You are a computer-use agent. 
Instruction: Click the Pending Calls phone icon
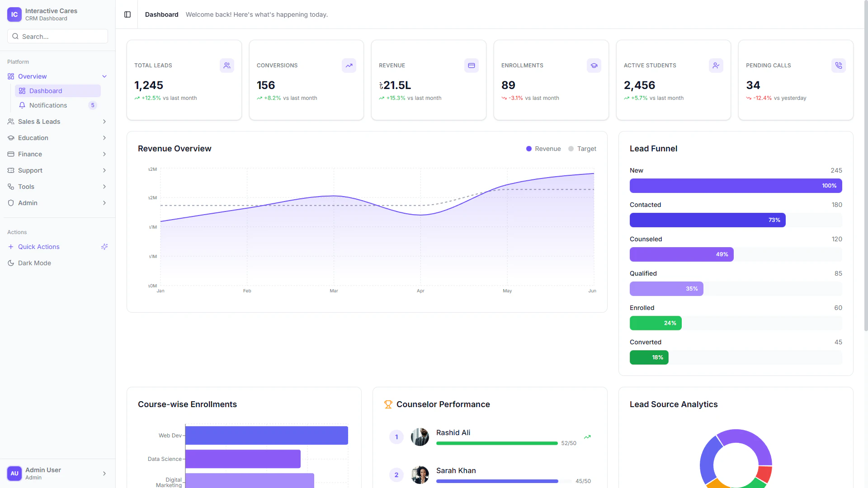[839, 66]
